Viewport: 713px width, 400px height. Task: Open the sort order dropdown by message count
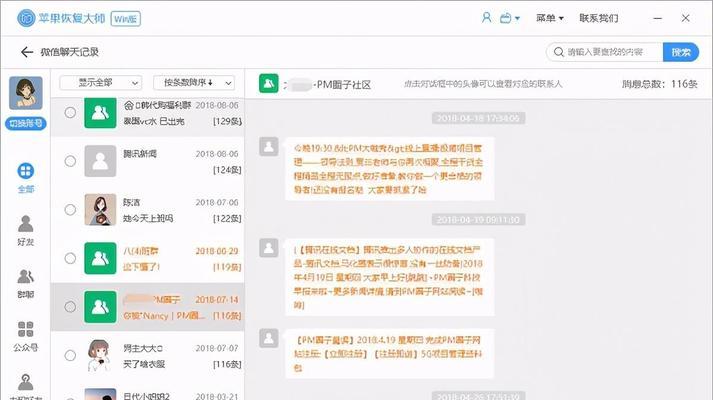tap(194, 83)
